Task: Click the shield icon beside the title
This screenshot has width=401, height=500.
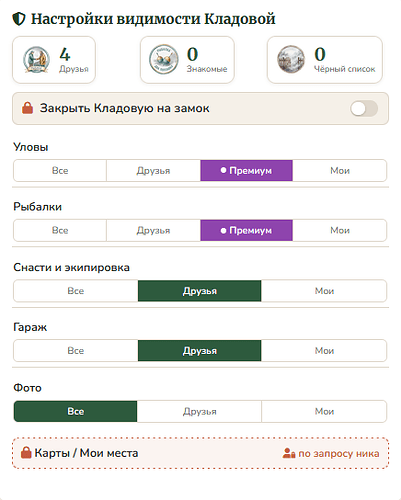Action: coord(19,19)
